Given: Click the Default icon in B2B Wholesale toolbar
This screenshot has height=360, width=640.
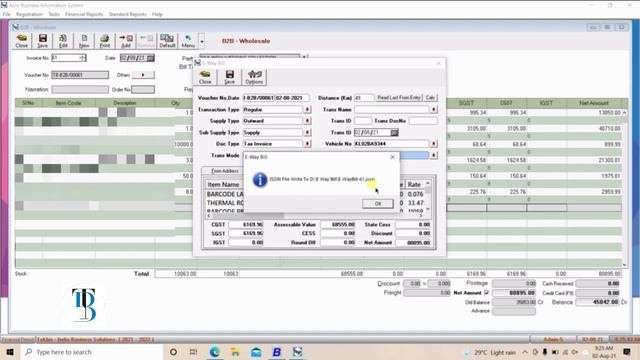Looking at the screenshot, I should pos(167,41).
